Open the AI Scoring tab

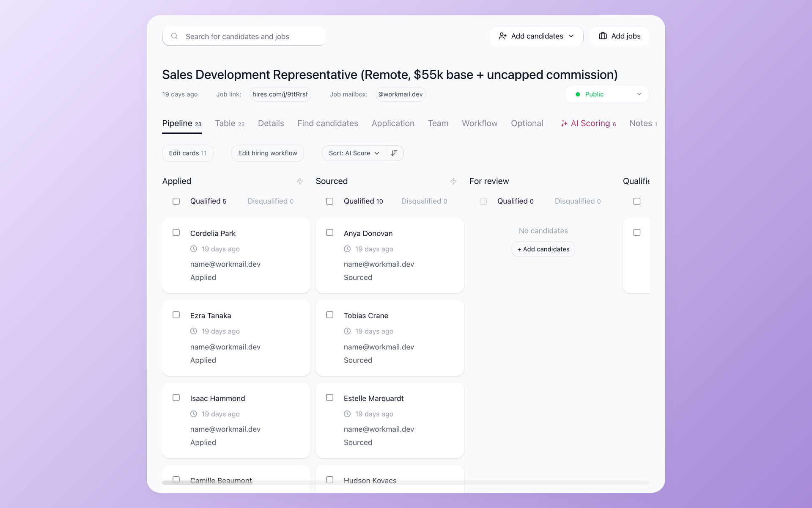[588, 124]
